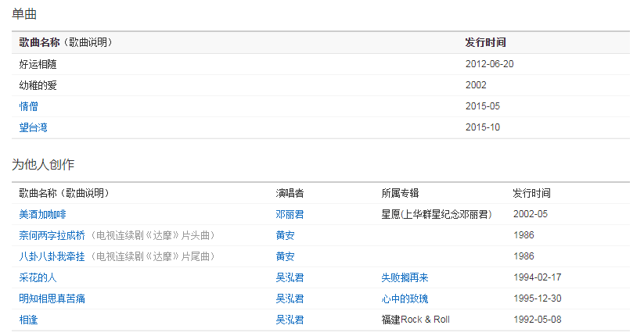Open the 明知相思真苦痛 song link
Image resolution: width=644 pixels, height=336 pixels.
pos(52,298)
